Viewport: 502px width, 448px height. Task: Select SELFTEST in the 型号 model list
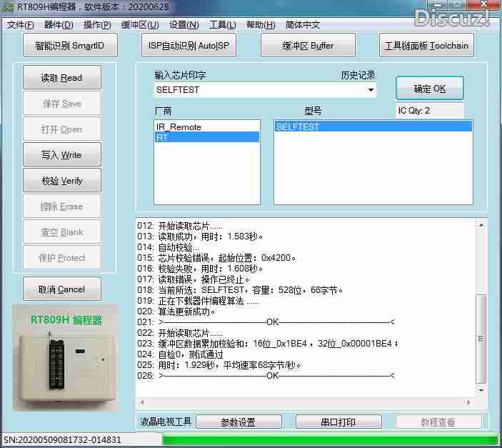[x=373, y=127]
